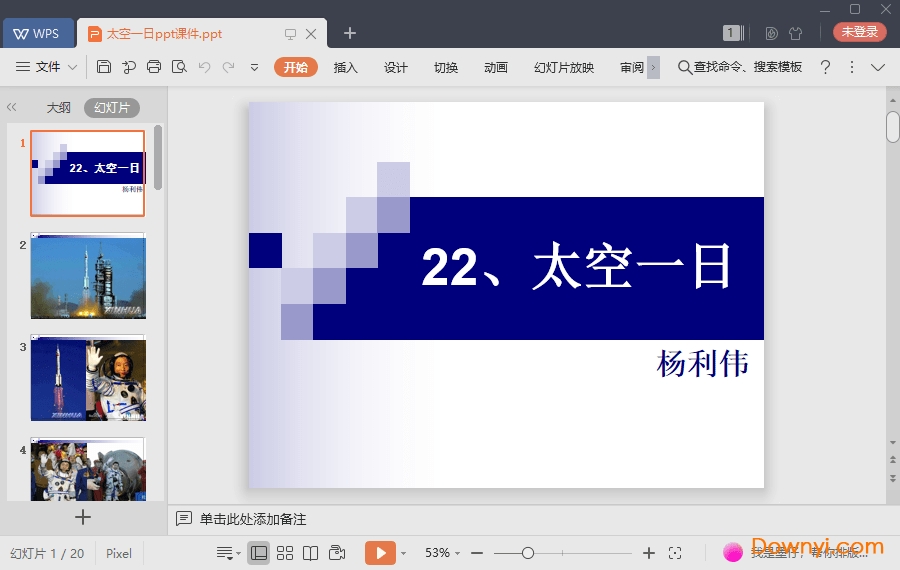Go to next slide double arrow
Screen dimensions: 900x570
coord(893,478)
